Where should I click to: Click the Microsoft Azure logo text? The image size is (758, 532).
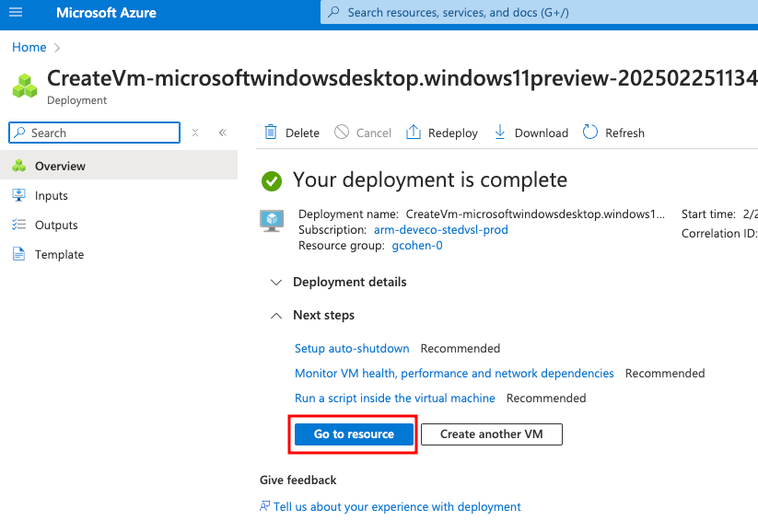point(106,13)
